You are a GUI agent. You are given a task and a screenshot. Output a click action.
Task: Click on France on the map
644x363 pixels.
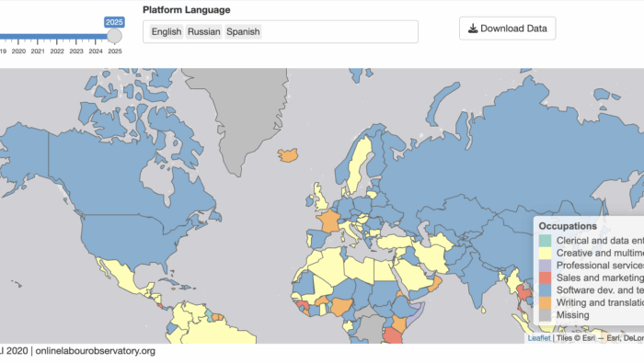pyautogui.click(x=328, y=221)
